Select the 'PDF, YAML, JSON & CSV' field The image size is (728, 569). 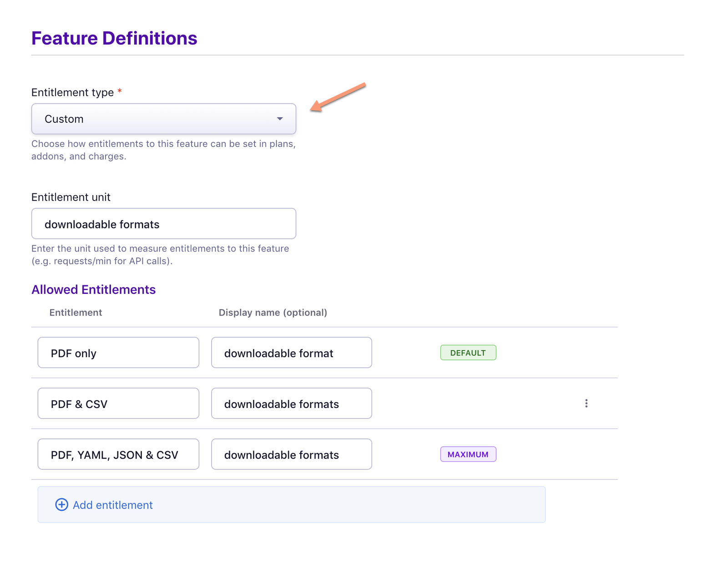click(x=118, y=454)
